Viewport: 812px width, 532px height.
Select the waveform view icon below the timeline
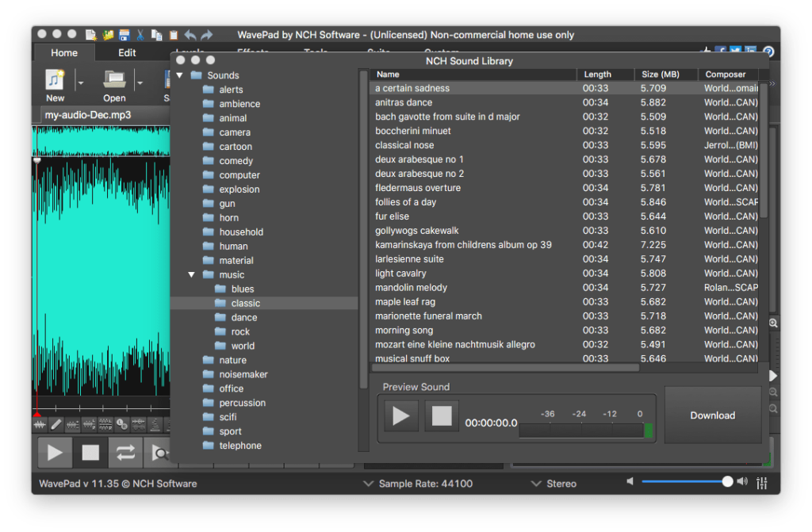click(40, 425)
